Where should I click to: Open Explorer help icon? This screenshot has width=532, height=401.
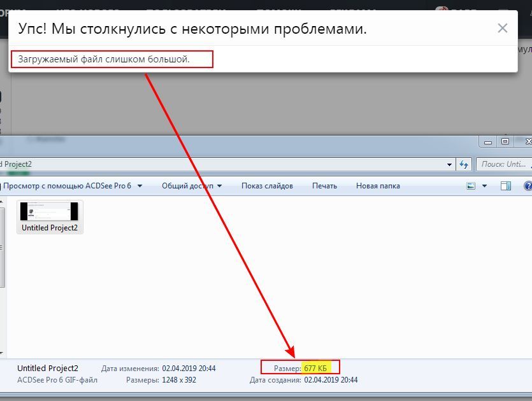pyautogui.click(x=528, y=186)
